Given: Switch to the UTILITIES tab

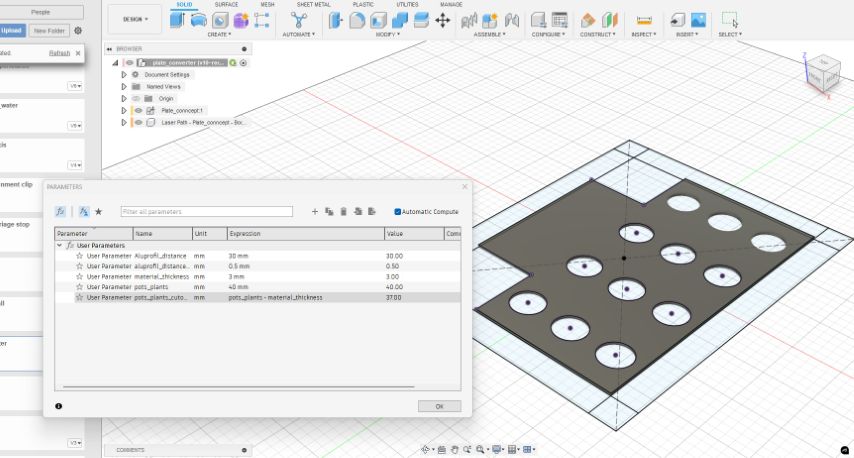Looking at the screenshot, I should tap(407, 4).
